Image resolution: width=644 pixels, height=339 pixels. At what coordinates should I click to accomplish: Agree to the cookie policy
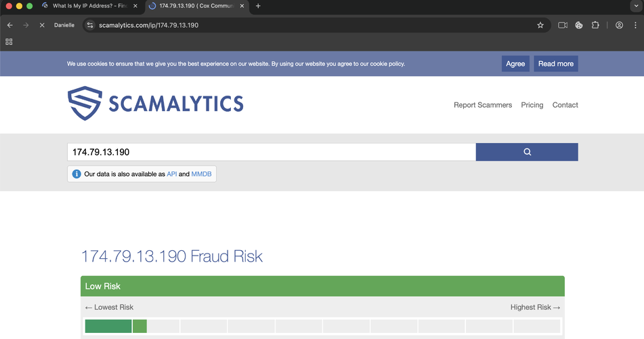tap(515, 64)
